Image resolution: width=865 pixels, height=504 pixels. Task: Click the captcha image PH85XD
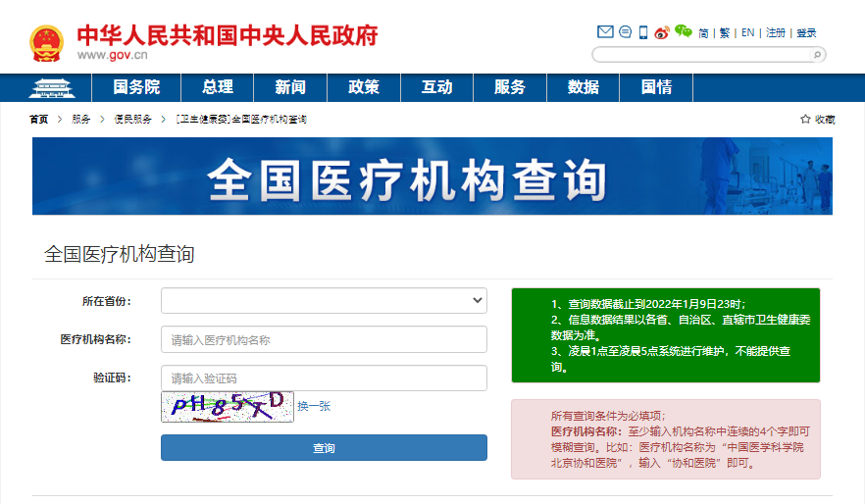228,407
